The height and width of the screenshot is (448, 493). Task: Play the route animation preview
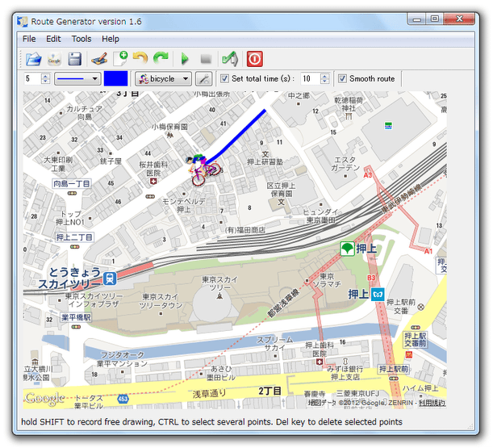click(185, 59)
